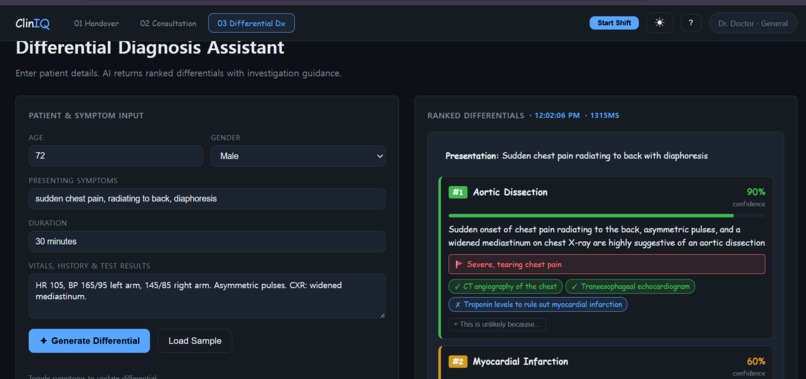This screenshot has height=379, width=806.
Task: Click the Patient & Symptom Input header
Action: pos(86,116)
